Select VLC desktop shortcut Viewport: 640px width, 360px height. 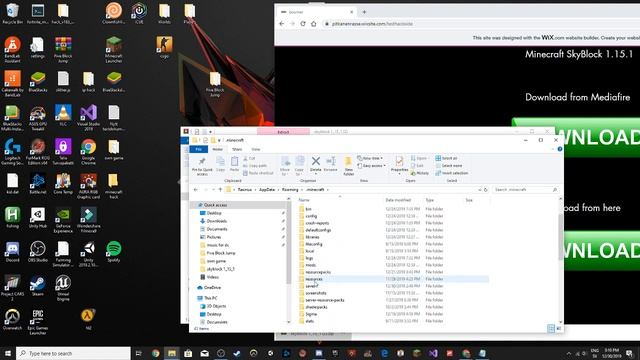click(63, 116)
